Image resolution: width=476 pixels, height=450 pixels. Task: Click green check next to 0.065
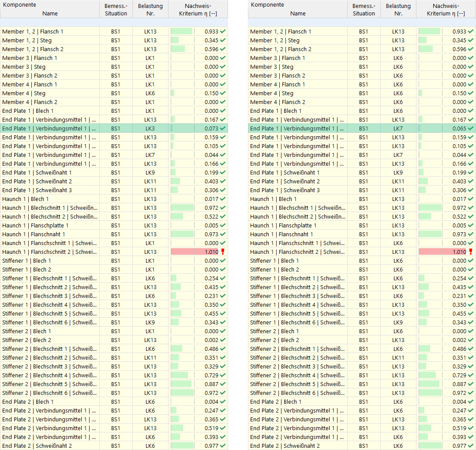point(471,129)
